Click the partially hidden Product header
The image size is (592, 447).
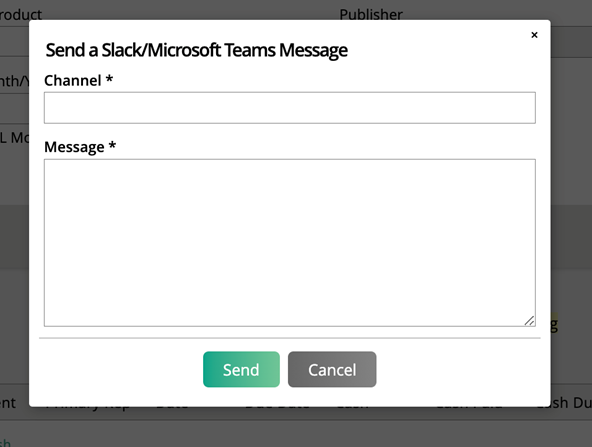21,15
